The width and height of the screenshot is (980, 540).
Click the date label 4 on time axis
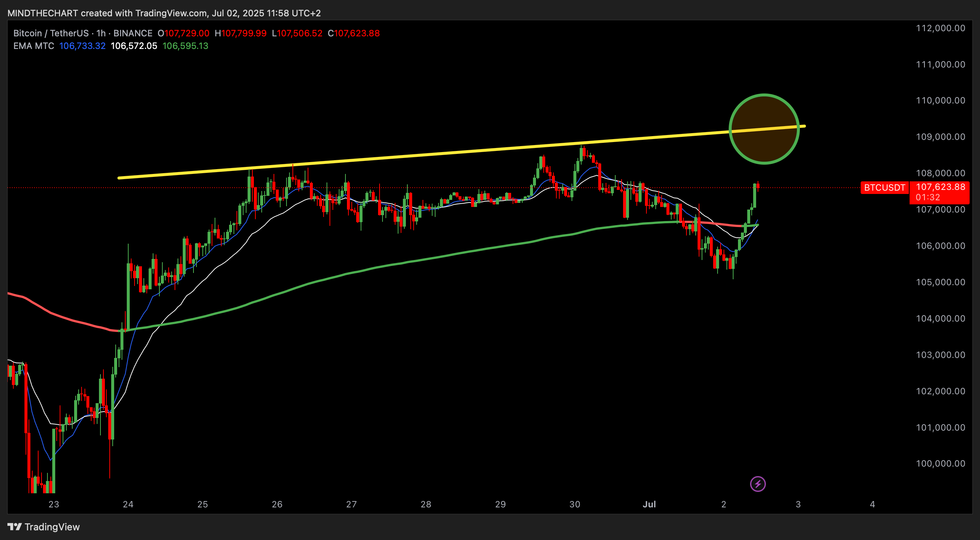coord(873,504)
